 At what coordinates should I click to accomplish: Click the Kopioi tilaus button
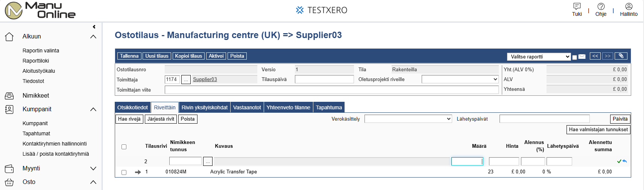click(188, 56)
